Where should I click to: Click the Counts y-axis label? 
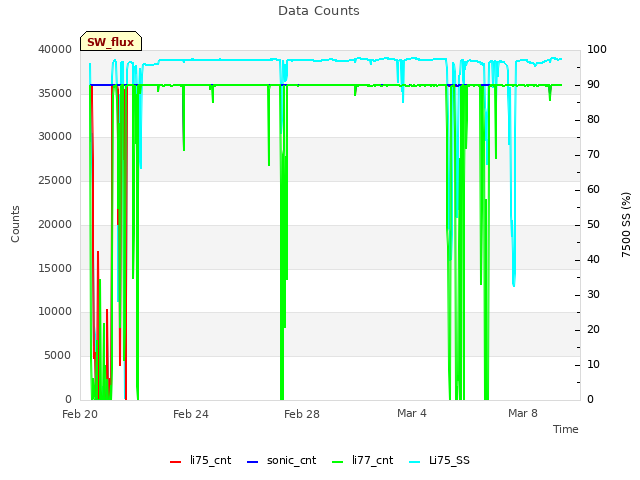point(15,224)
